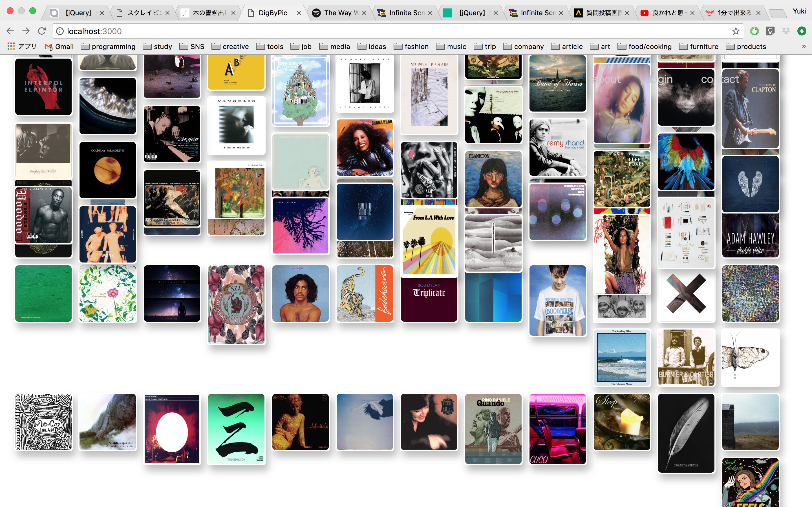This screenshot has width=812, height=507.
Task: Switch to The Way W Spotify tab
Action: [x=338, y=13]
